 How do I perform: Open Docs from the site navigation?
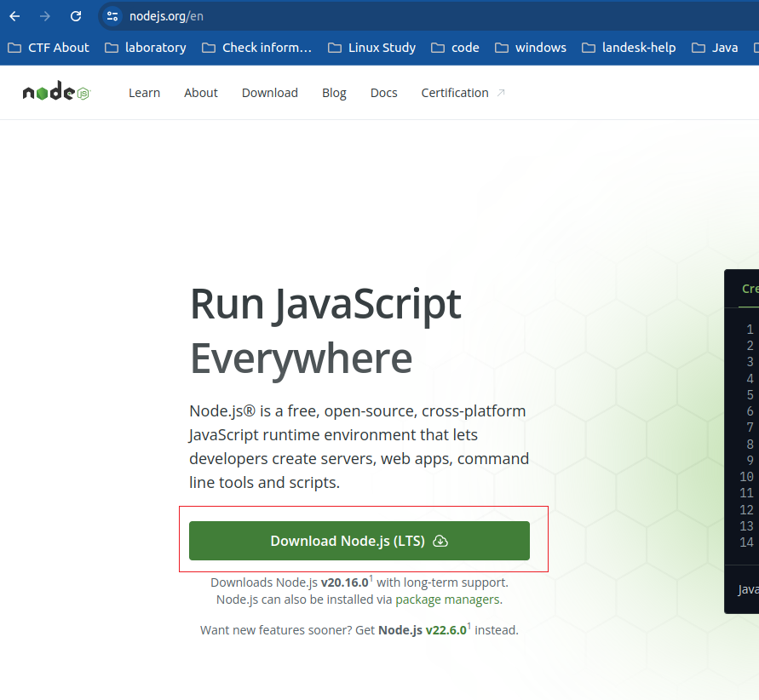coord(383,93)
